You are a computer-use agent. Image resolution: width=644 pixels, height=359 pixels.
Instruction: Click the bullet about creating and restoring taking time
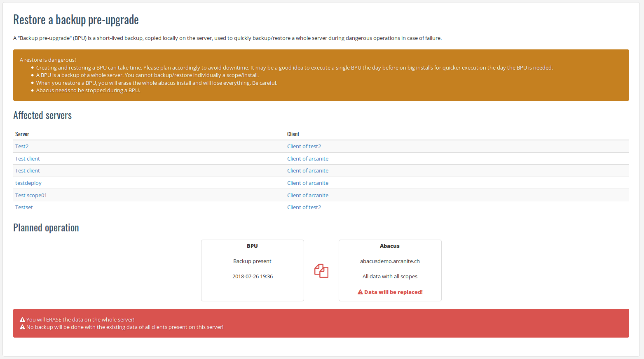(x=295, y=68)
